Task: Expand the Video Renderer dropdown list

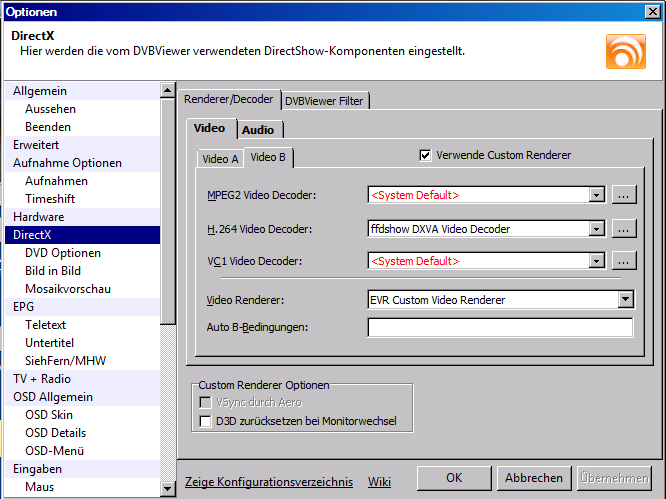Action: pyautogui.click(x=626, y=299)
